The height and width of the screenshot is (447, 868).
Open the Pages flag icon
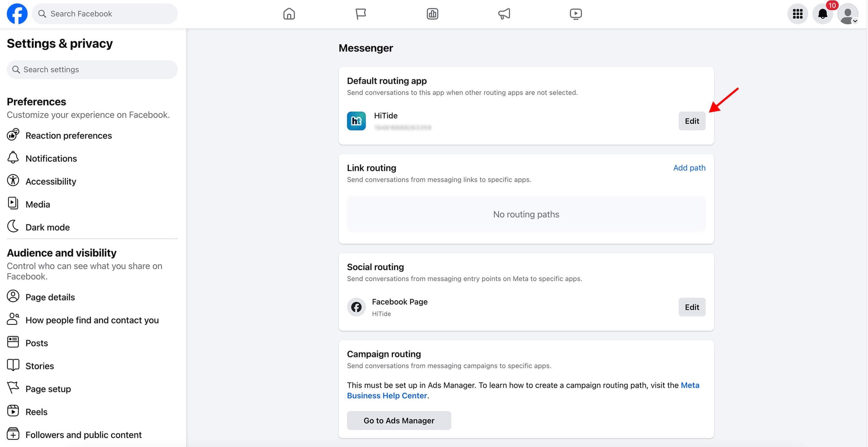tap(360, 14)
